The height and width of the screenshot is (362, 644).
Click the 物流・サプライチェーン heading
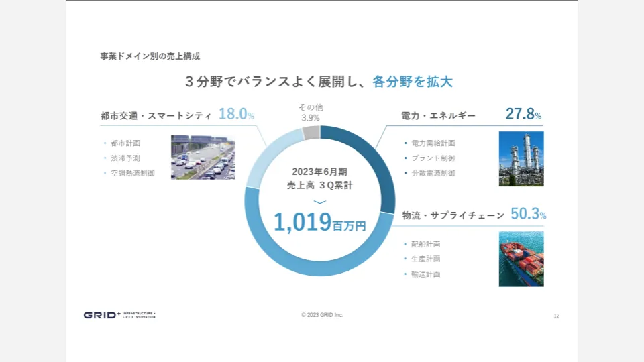pos(453,215)
